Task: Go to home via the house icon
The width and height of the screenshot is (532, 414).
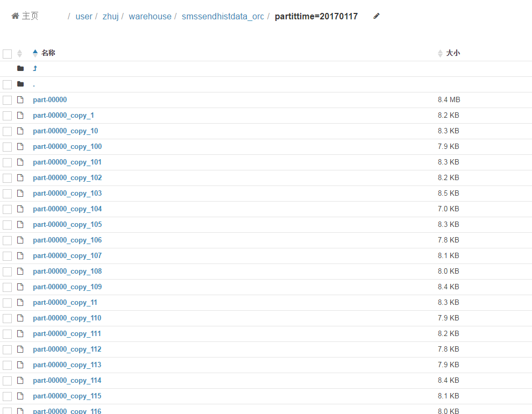Action: pos(15,16)
